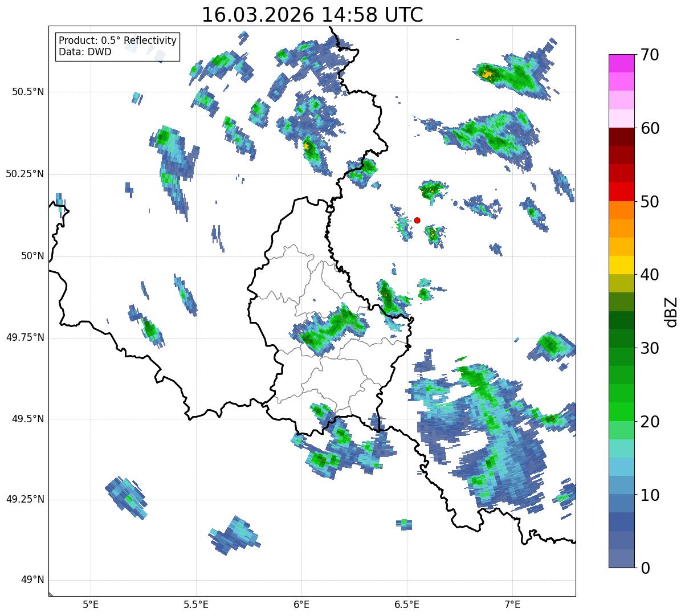Click the 7°E longitude label
The width and height of the screenshot is (685, 616).
tap(512, 604)
